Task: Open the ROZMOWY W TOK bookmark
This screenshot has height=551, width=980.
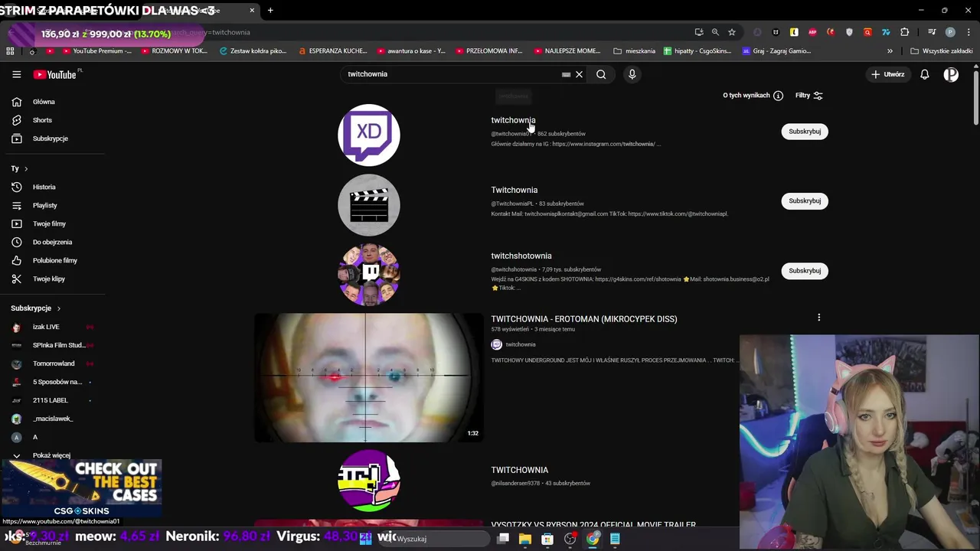Action: point(173,51)
